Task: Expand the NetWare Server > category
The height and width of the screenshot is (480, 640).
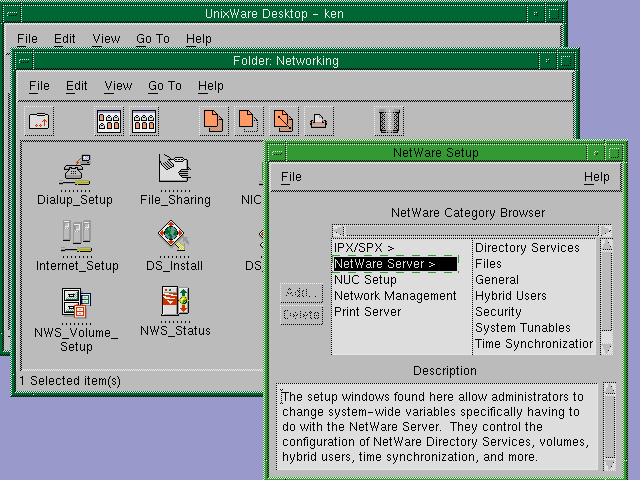Action: tap(396, 264)
